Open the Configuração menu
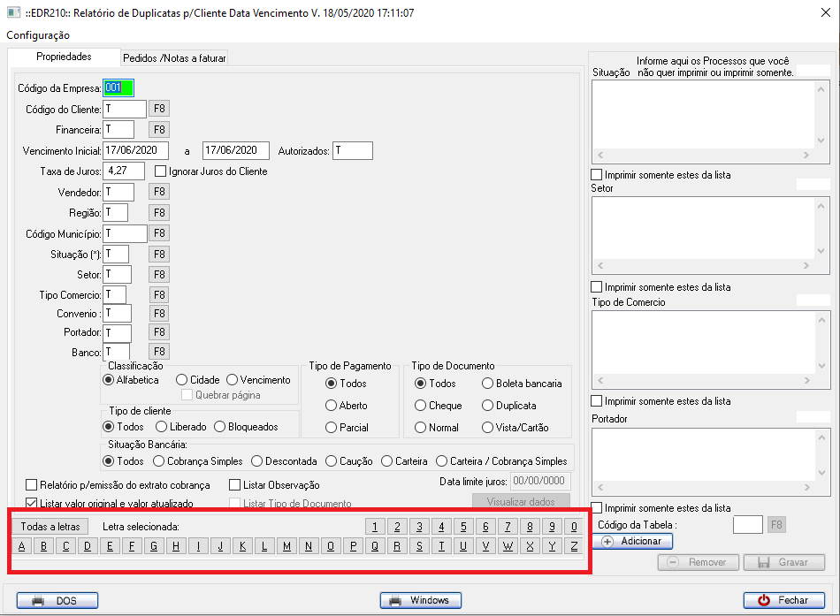Screen dimensions: 840x616 pyautogui.click(x=38, y=35)
